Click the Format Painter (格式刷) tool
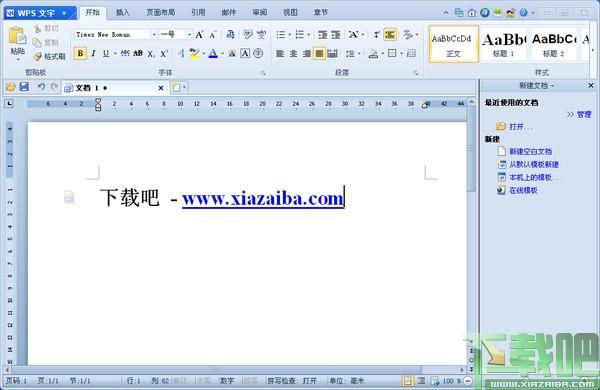Image resolution: width=600 pixels, height=390 pixels. coord(49,57)
